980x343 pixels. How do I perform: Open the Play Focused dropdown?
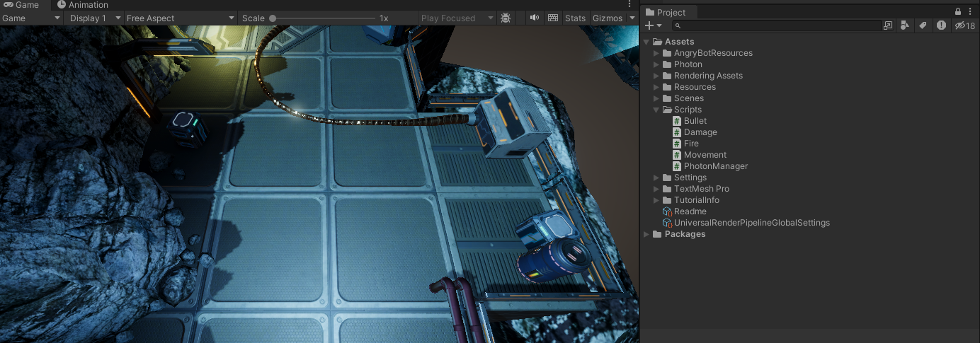tap(456, 18)
